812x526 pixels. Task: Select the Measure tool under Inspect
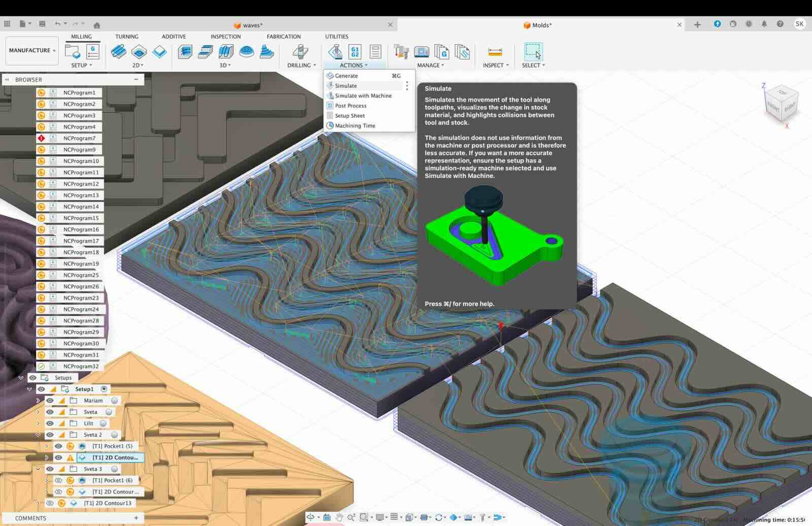pyautogui.click(x=495, y=52)
